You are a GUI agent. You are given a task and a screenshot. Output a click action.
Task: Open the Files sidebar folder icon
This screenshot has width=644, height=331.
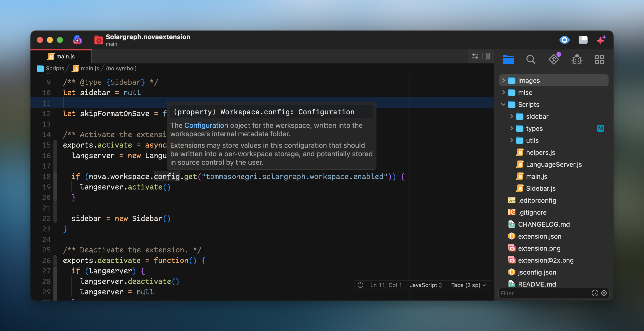pyautogui.click(x=508, y=59)
